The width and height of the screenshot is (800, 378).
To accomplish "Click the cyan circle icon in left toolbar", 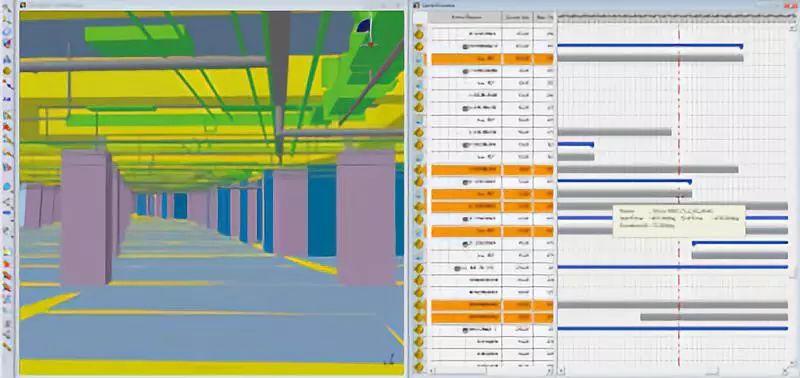I will coord(7,187).
